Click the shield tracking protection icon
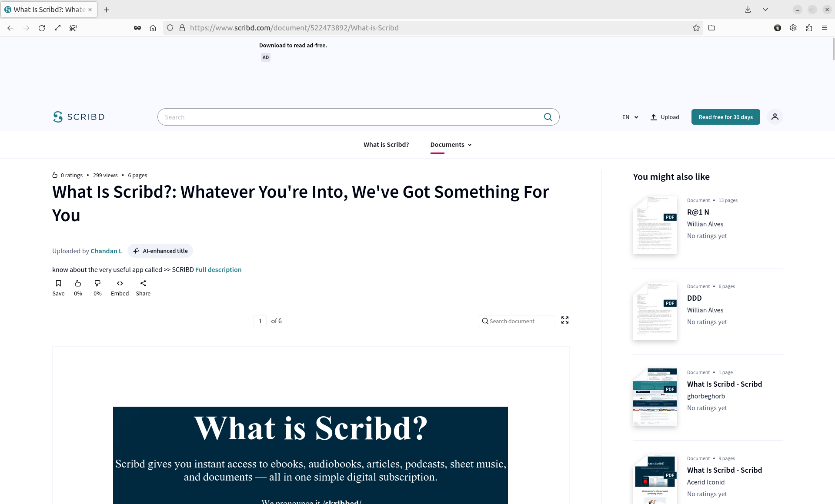Image resolution: width=835 pixels, height=504 pixels. click(170, 28)
